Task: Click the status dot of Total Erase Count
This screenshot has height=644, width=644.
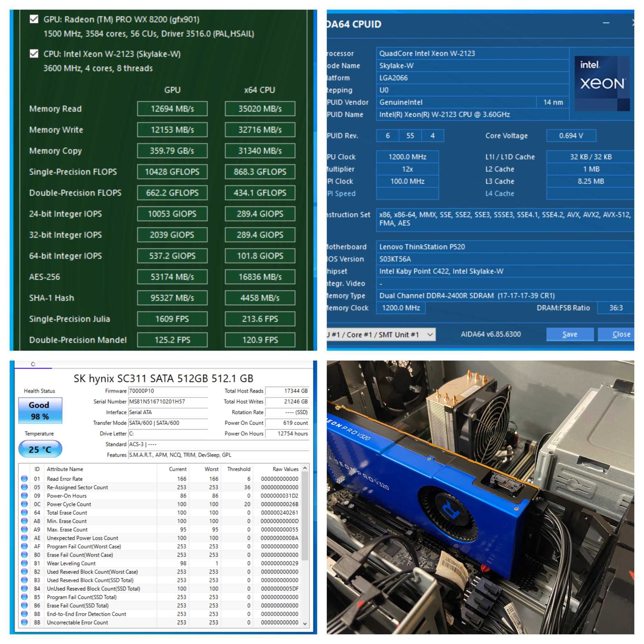Action: click(24, 512)
